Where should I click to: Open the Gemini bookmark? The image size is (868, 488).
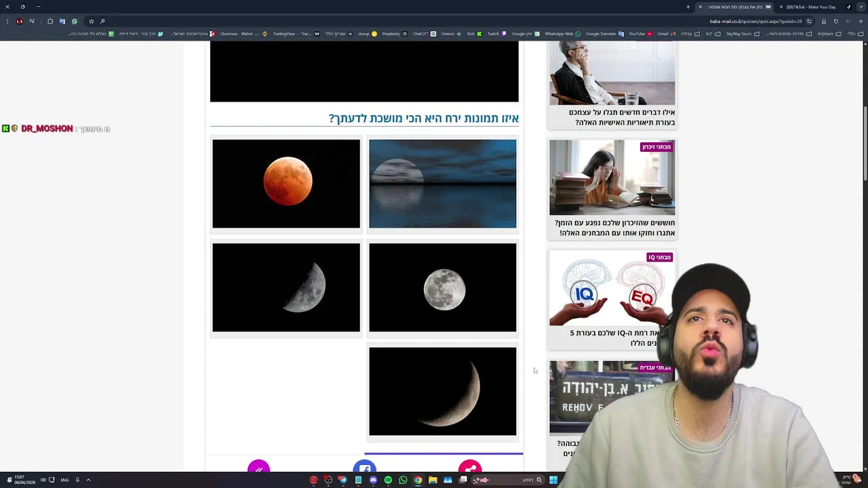pyautogui.click(x=451, y=34)
